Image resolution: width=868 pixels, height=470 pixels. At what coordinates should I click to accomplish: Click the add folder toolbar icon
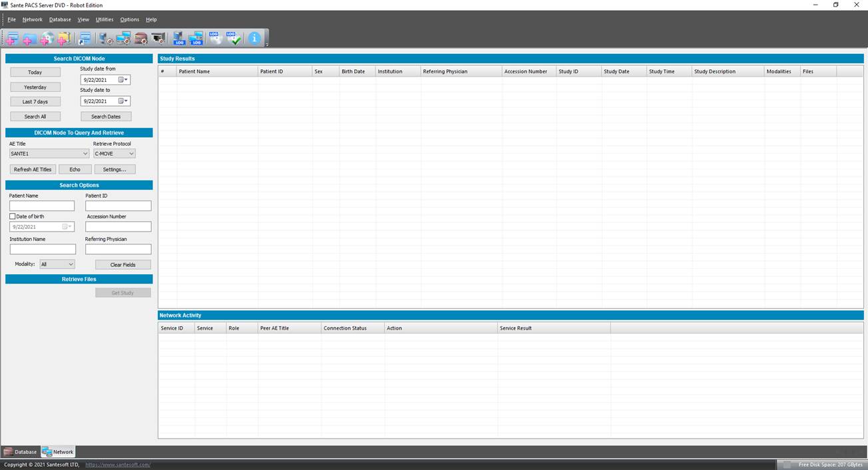click(x=29, y=38)
